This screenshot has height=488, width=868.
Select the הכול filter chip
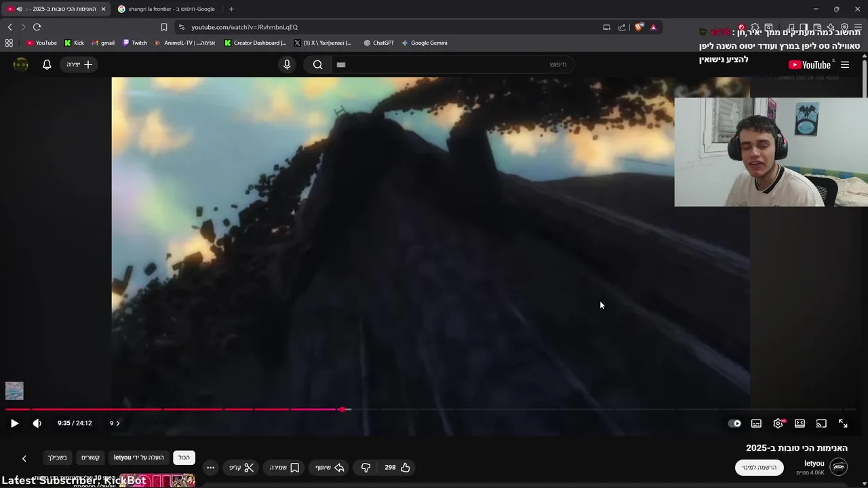[x=184, y=457]
